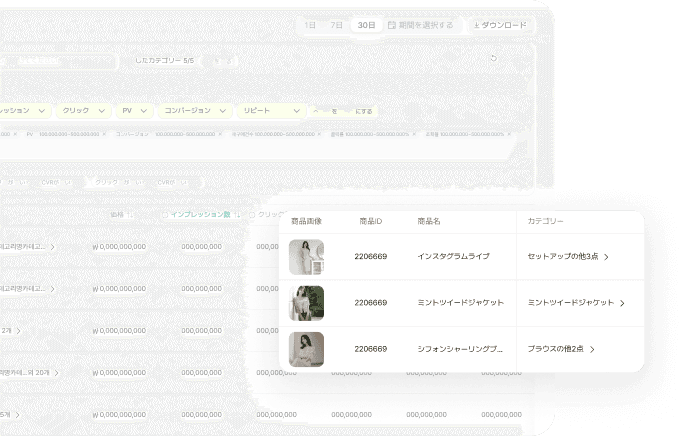Click the chevron next to セットアップの他3点

pos(606,257)
